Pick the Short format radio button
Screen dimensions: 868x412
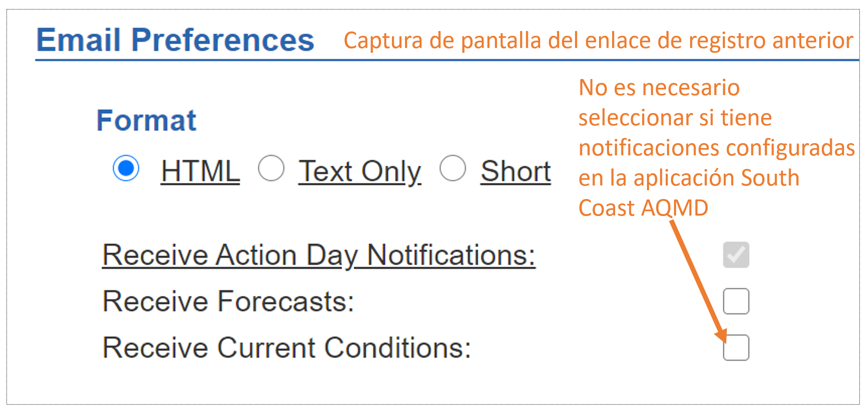point(453,168)
